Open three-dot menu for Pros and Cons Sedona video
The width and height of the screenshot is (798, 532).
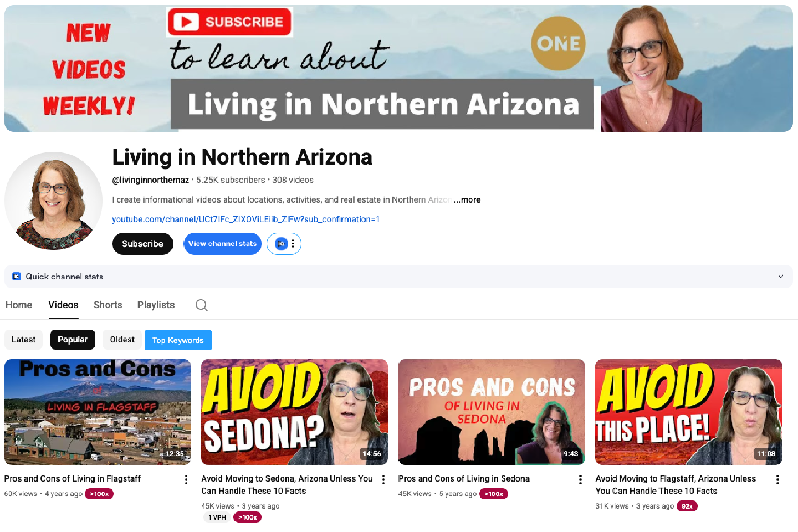[x=580, y=480]
